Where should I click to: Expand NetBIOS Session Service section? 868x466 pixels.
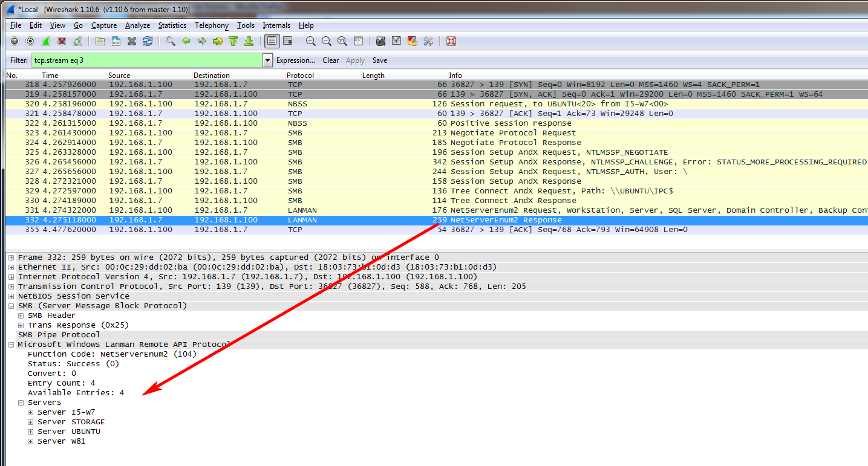(12, 296)
